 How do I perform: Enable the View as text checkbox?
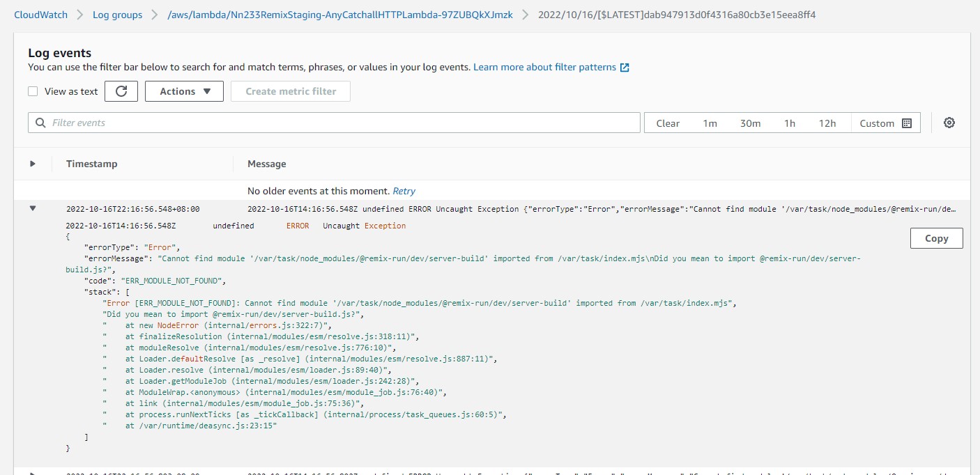click(x=32, y=91)
